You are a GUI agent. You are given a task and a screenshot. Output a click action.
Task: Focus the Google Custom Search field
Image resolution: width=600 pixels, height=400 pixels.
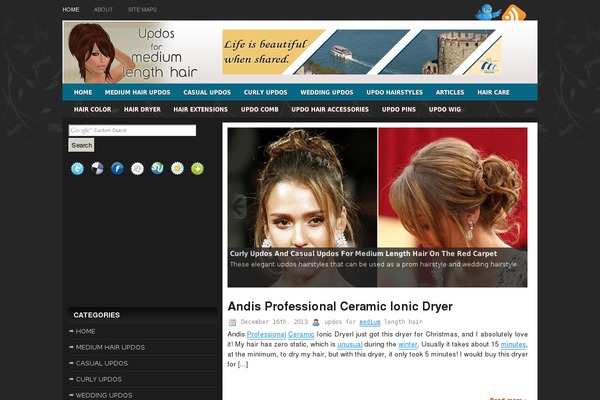[x=132, y=130]
